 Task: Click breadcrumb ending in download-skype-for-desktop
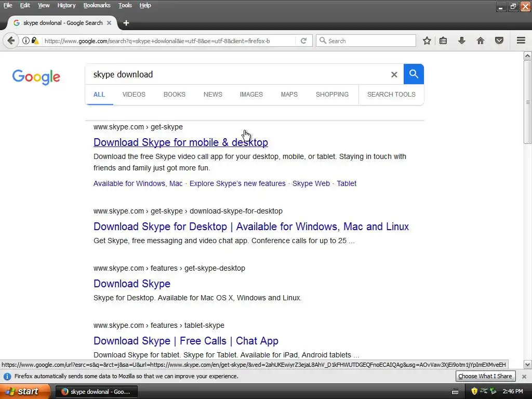[x=188, y=211]
